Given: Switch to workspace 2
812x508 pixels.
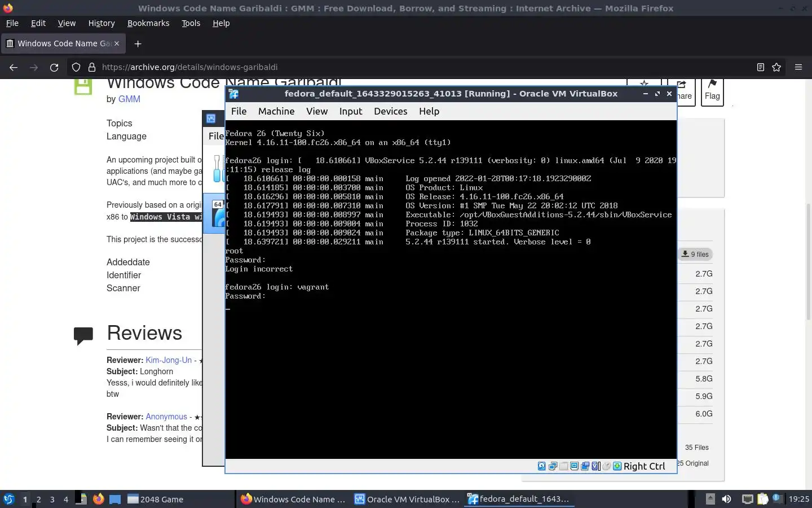Looking at the screenshot, I should 38,499.
